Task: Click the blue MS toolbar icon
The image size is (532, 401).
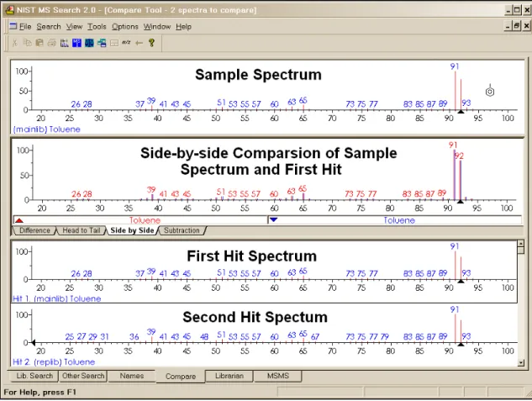Action: click(76, 43)
